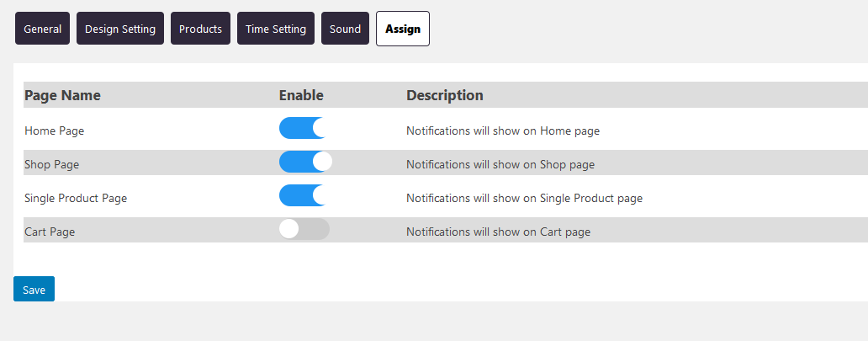Click the active Assign tab

coord(403,29)
